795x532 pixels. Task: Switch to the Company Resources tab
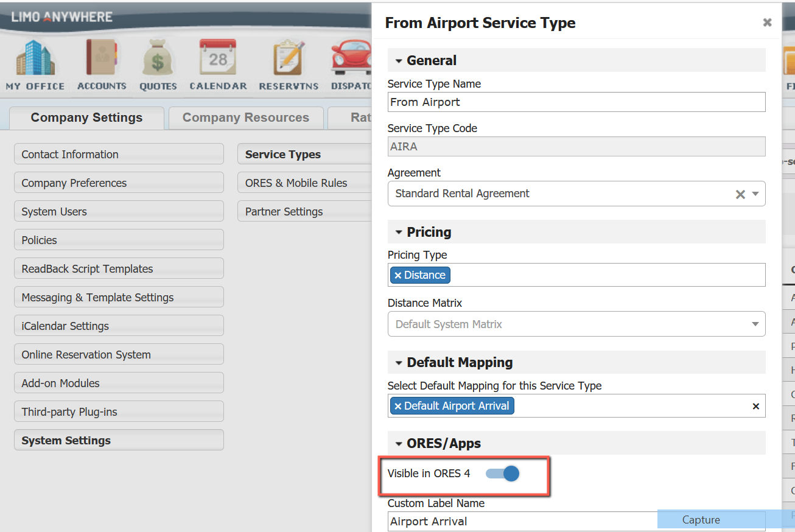tap(245, 117)
